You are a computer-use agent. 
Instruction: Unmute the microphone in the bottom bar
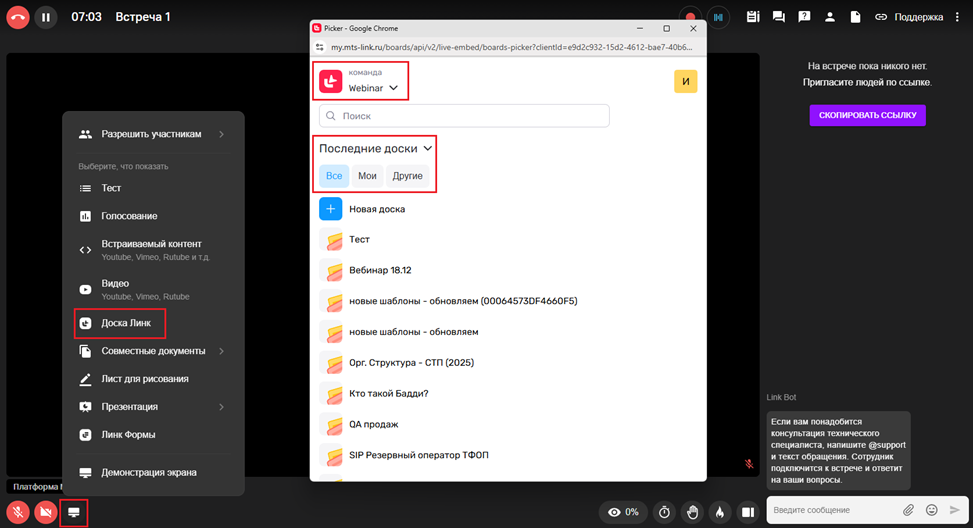[x=18, y=512]
